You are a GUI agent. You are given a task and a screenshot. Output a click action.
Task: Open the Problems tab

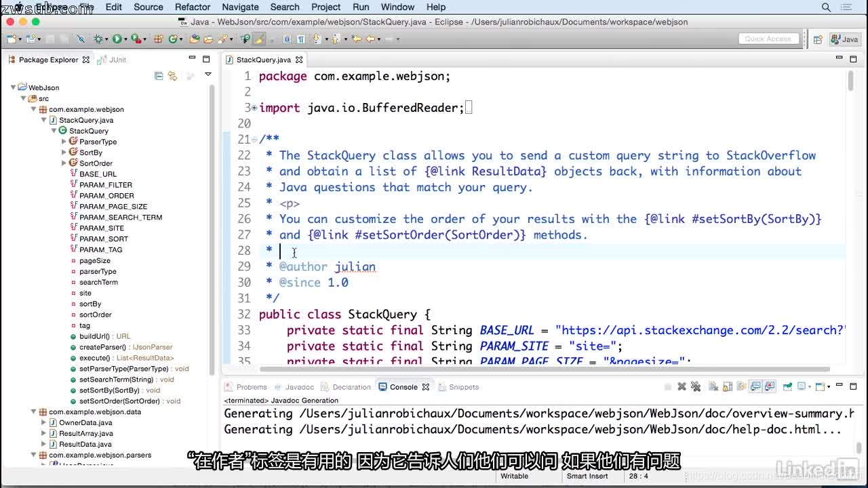[x=246, y=387]
